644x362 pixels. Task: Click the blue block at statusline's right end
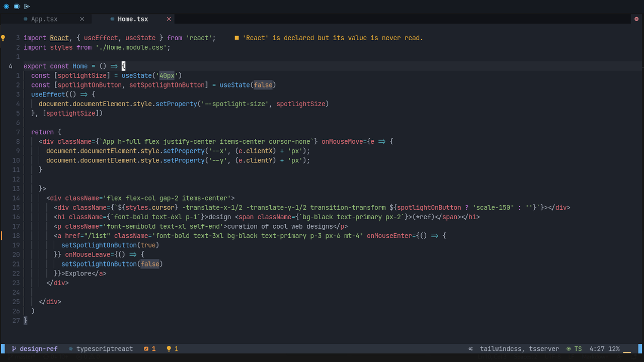640,348
